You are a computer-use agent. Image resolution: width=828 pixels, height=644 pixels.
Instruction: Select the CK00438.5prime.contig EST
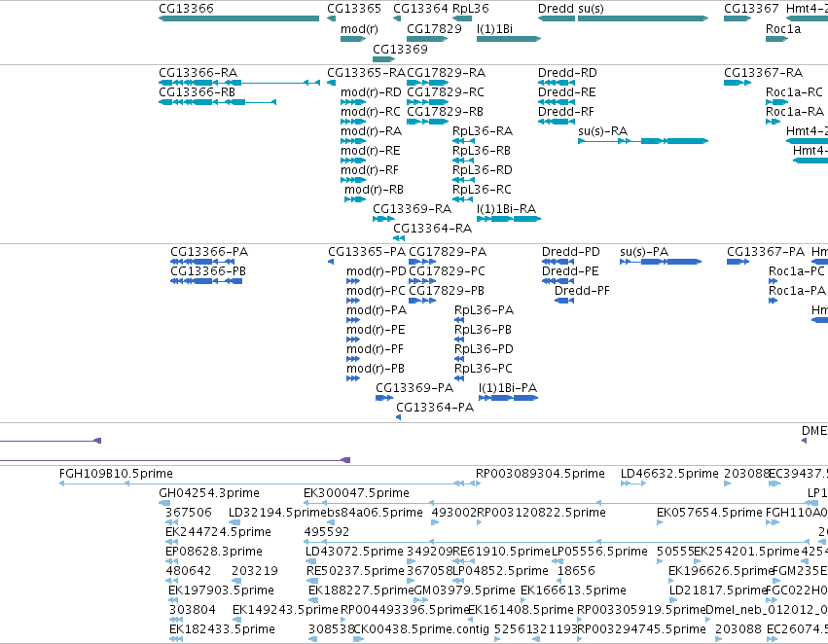tap(359, 639)
